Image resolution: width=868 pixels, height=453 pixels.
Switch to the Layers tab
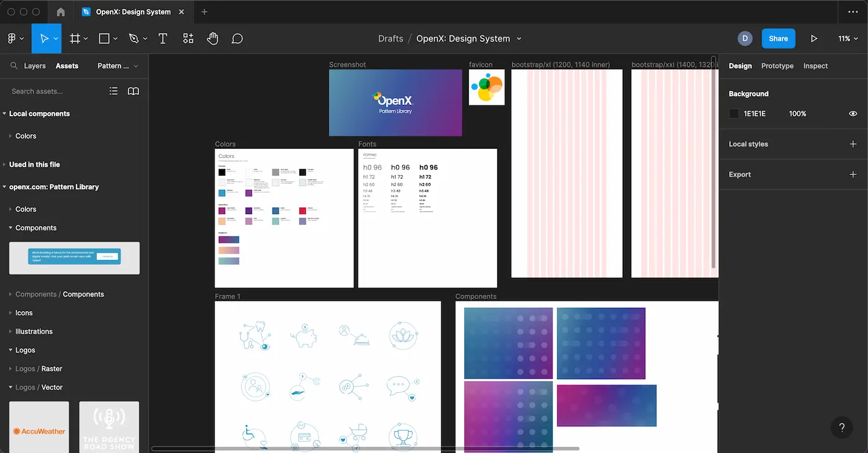point(35,66)
